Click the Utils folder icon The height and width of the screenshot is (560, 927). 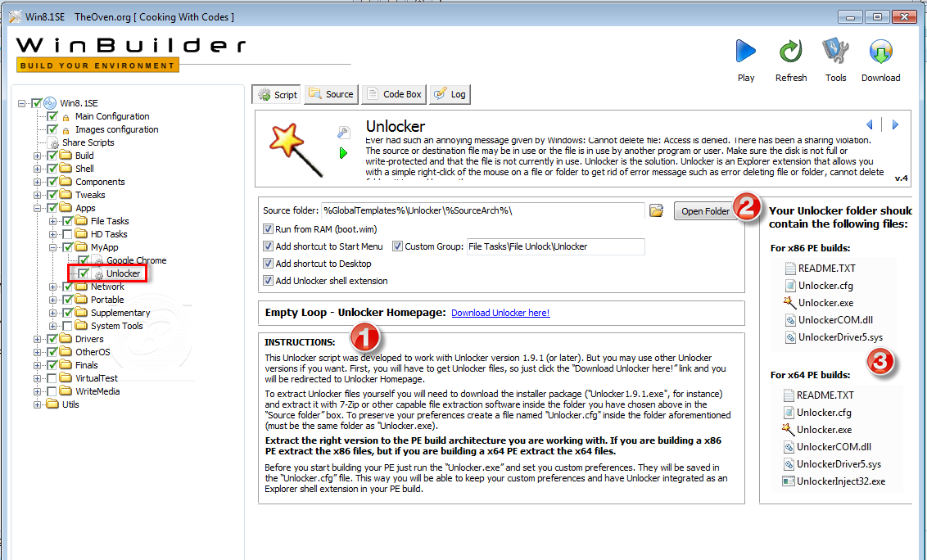coord(52,404)
